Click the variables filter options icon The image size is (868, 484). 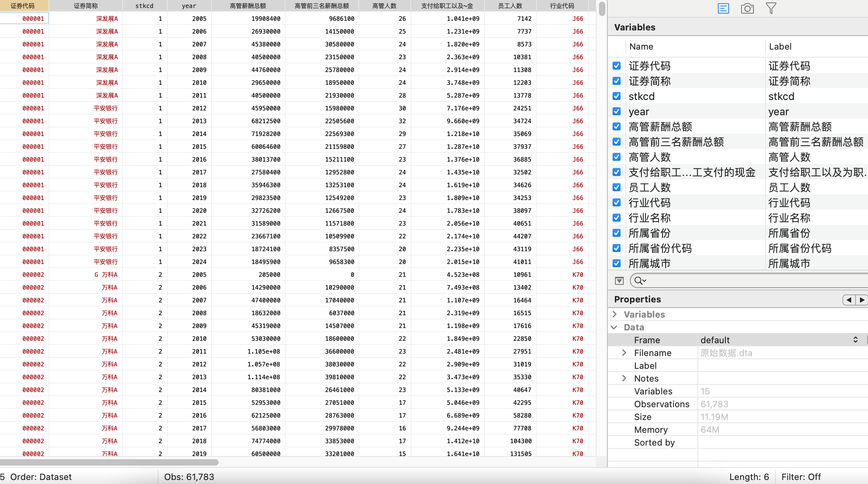point(619,281)
